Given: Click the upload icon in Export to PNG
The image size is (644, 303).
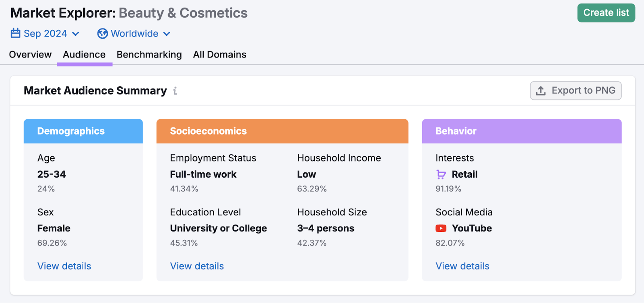Looking at the screenshot, I should 541,91.
